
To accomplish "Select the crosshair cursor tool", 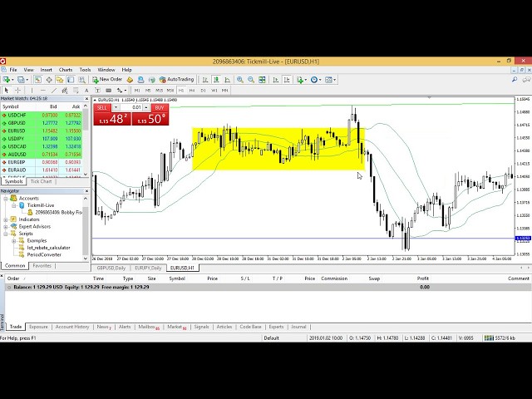I will [x=16, y=90].
